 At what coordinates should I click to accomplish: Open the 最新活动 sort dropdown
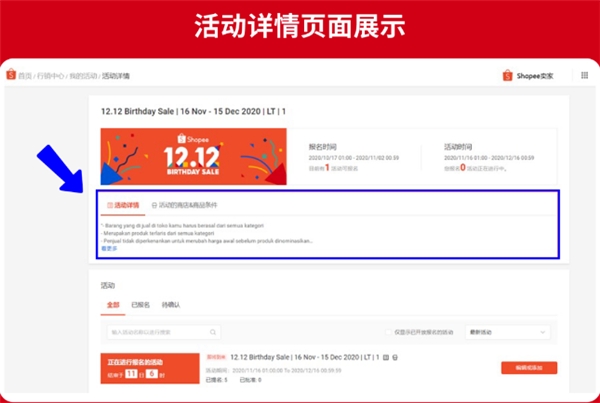(x=507, y=332)
